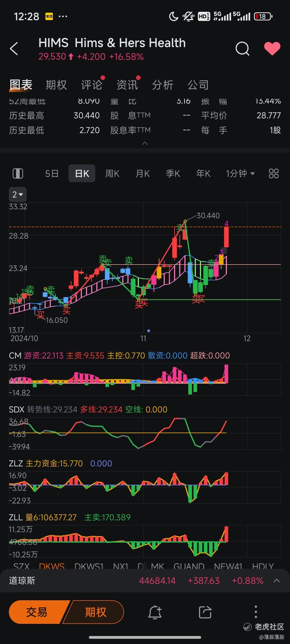Select the NX1 indicator tab
Image resolution: width=290 pixels, height=644 pixels.
point(121,566)
